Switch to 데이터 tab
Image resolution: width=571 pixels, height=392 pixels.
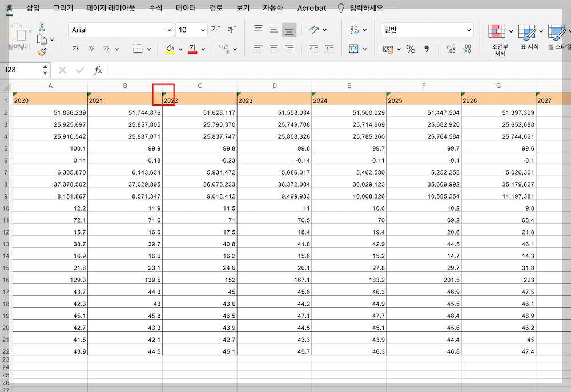[186, 7]
